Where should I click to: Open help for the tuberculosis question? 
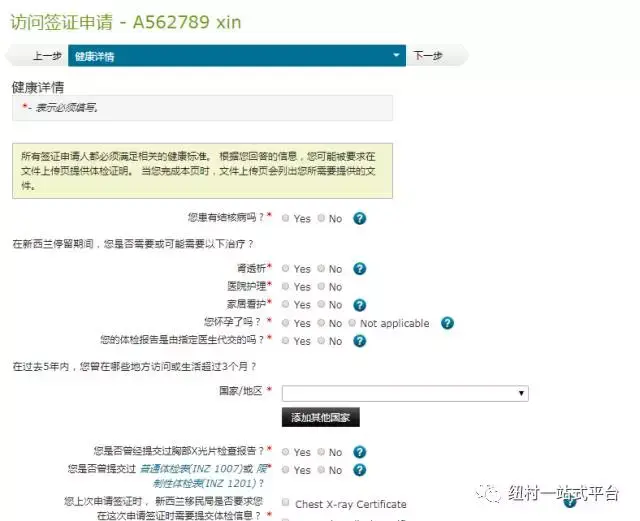(x=360, y=218)
